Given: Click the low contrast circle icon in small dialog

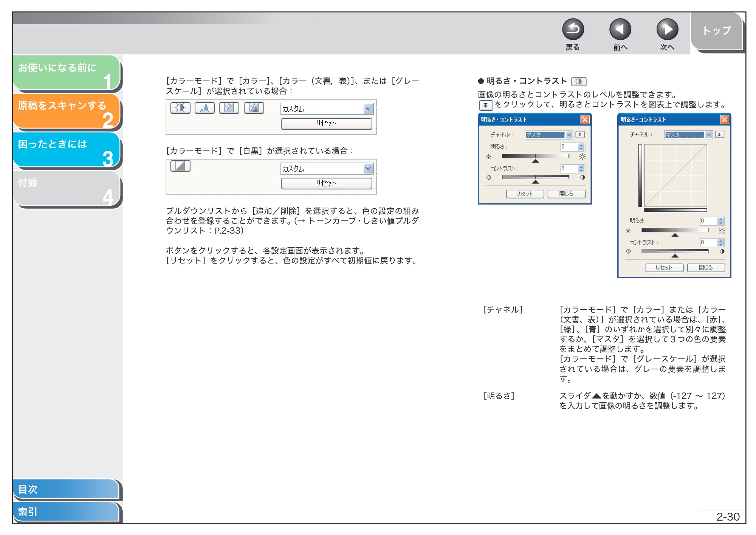Looking at the screenshot, I should click(x=489, y=177).
